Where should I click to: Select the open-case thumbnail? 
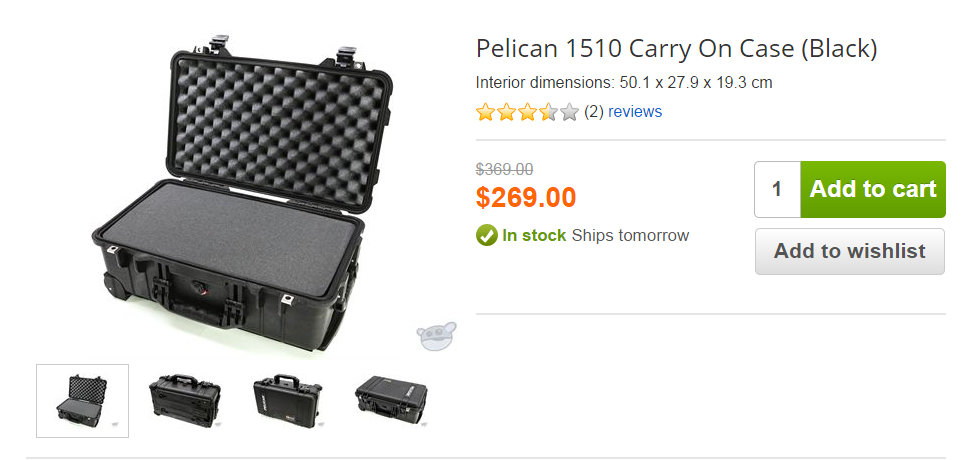click(82, 400)
